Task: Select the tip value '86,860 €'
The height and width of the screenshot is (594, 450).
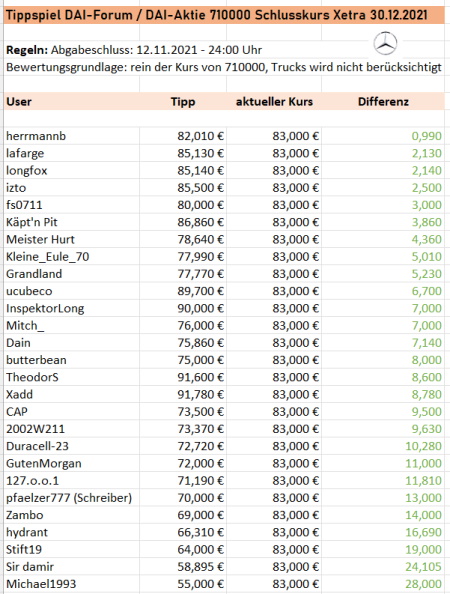Action: 200,222
